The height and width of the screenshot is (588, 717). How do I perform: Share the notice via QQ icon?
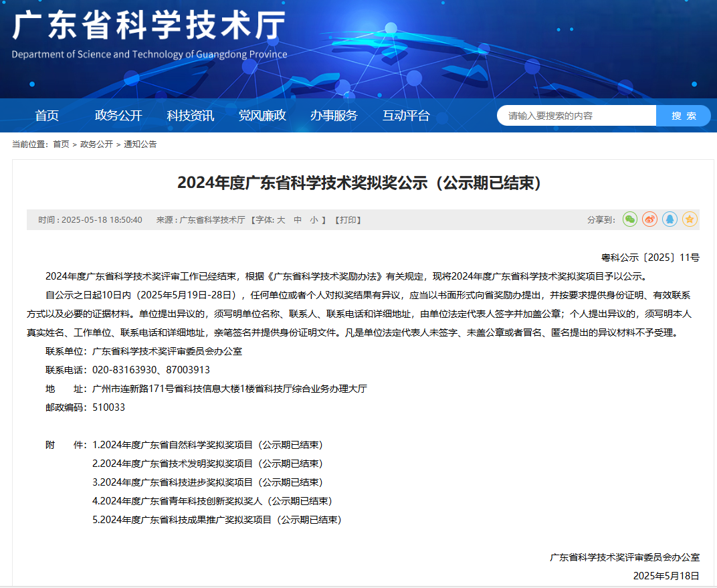click(670, 219)
